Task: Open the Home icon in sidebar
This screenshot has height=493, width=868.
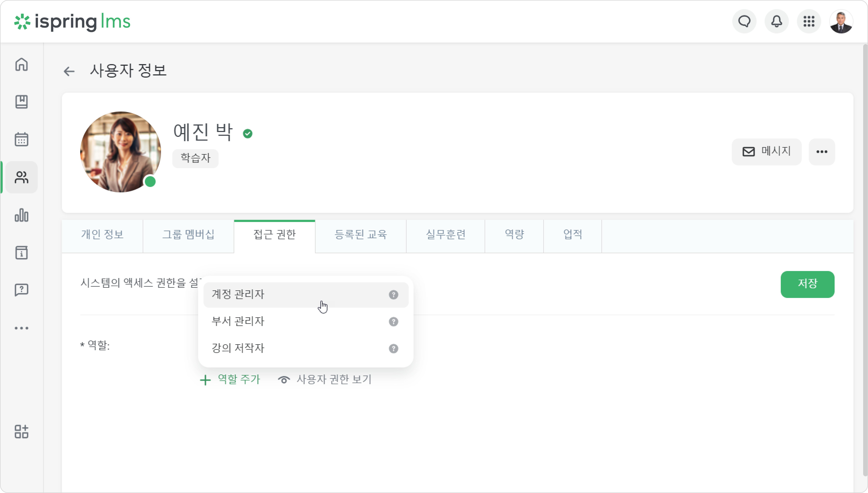Action: 21,64
